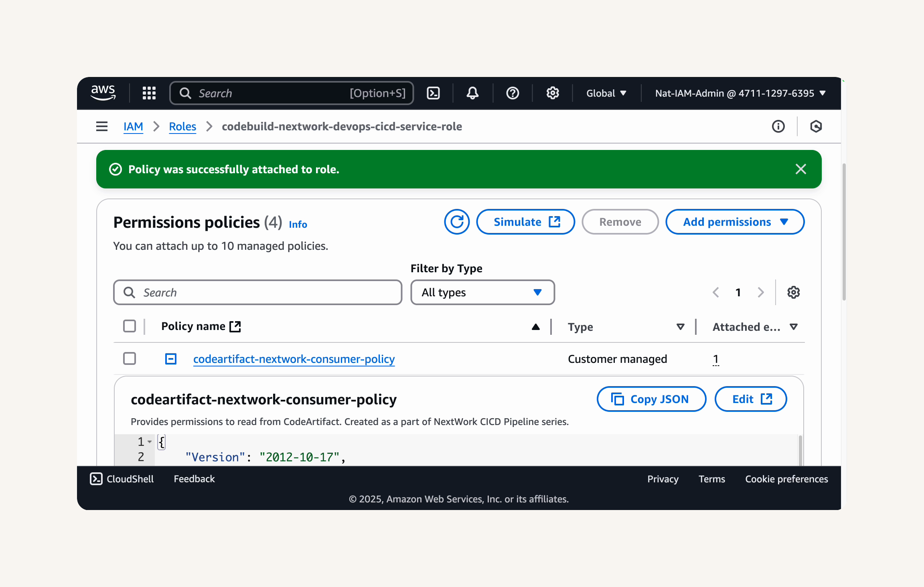Click the Policy name external link icon
Viewport: 924px width, 587px height.
[235, 326]
